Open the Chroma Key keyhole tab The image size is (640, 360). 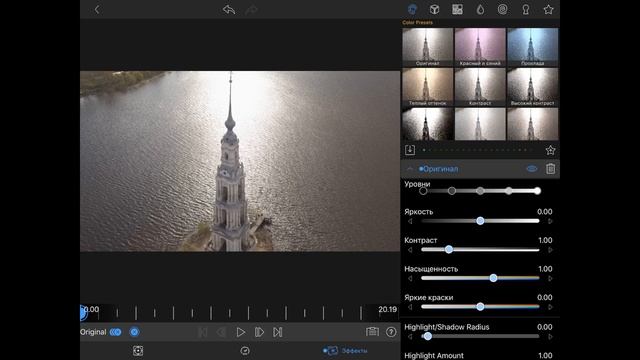point(526,9)
